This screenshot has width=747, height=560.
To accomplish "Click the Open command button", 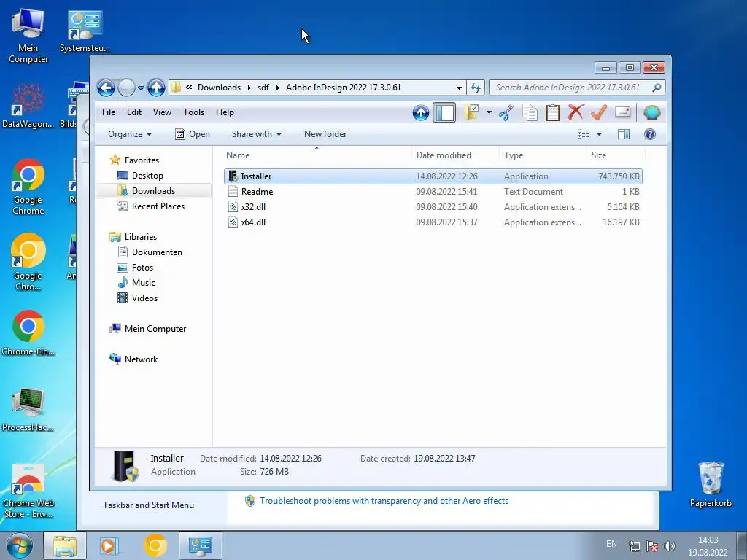I will pyautogui.click(x=193, y=134).
